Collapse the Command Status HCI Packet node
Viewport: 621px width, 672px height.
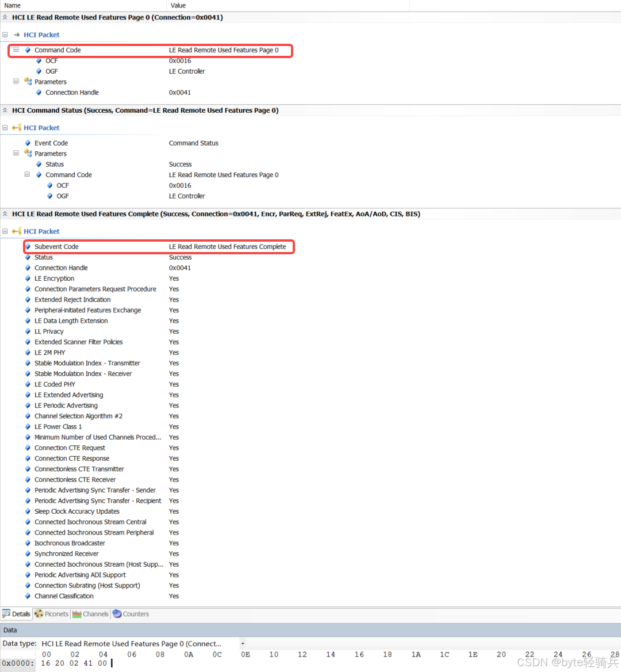(5, 128)
